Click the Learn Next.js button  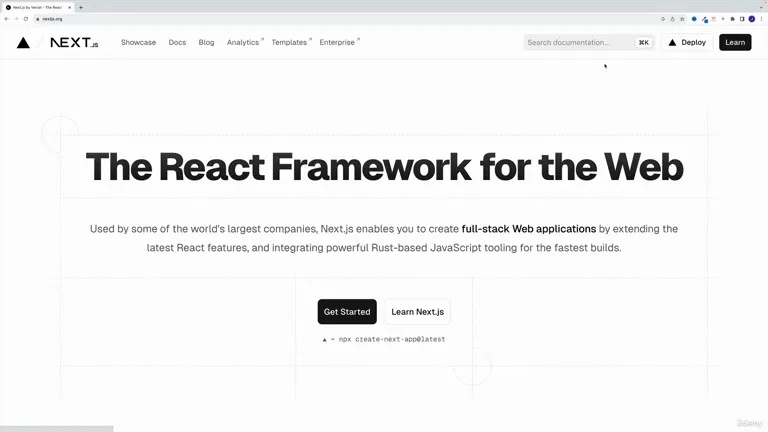[418, 312]
